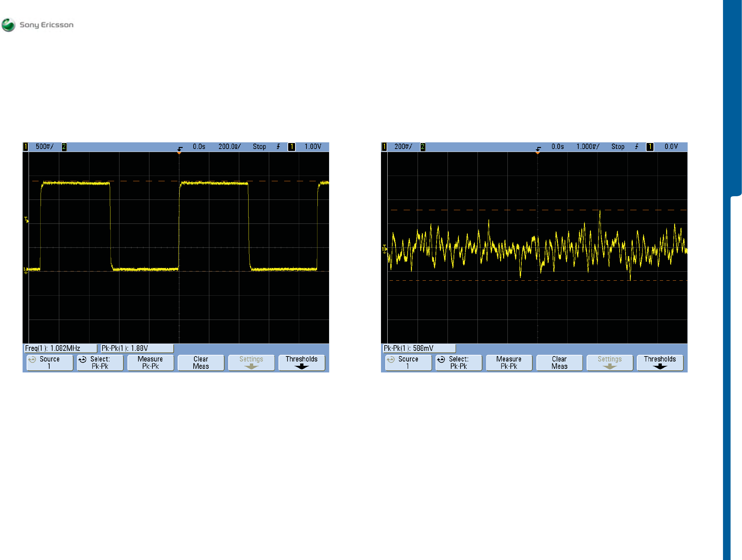Select channel 2 indicator on right scope

423,147
